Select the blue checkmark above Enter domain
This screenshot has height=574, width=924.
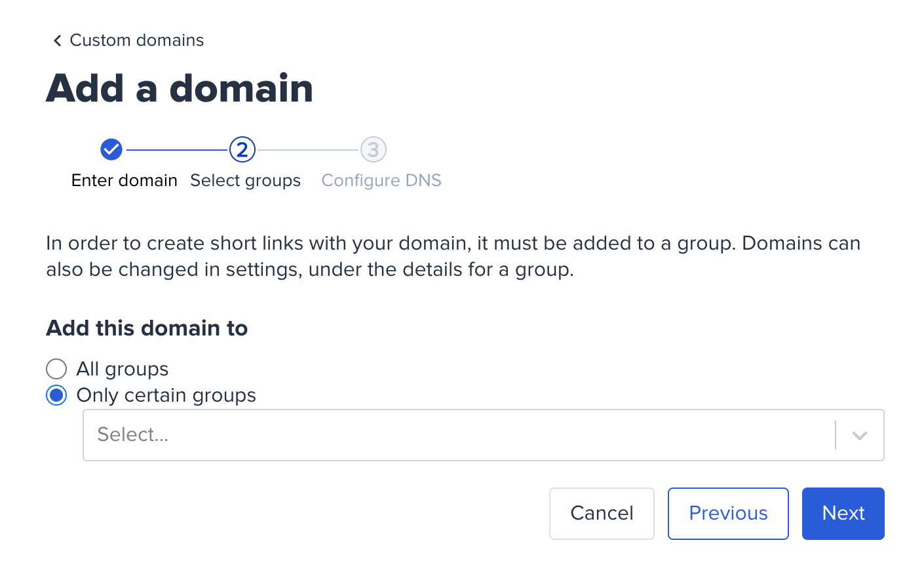[x=111, y=149]
